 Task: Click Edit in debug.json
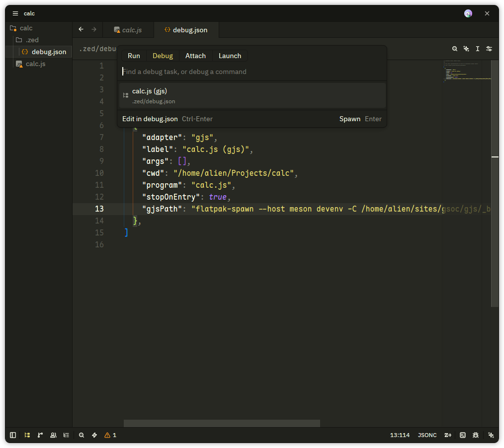[x=150, y=119]
